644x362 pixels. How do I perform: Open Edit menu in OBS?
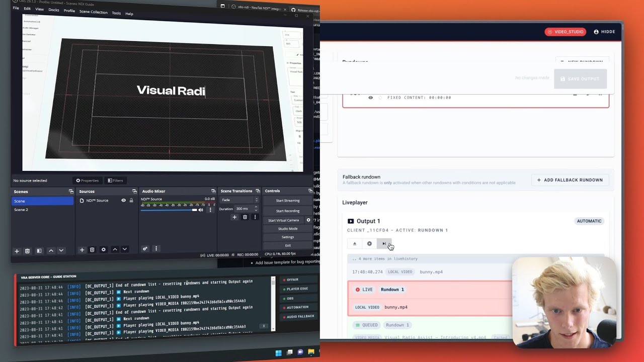pos(27,9)
